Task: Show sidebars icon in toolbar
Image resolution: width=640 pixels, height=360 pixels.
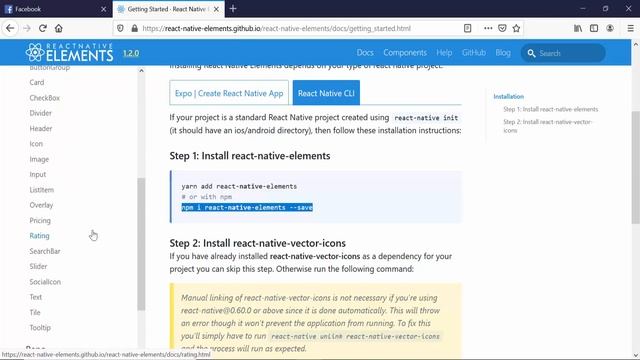Action: (594, 28)
